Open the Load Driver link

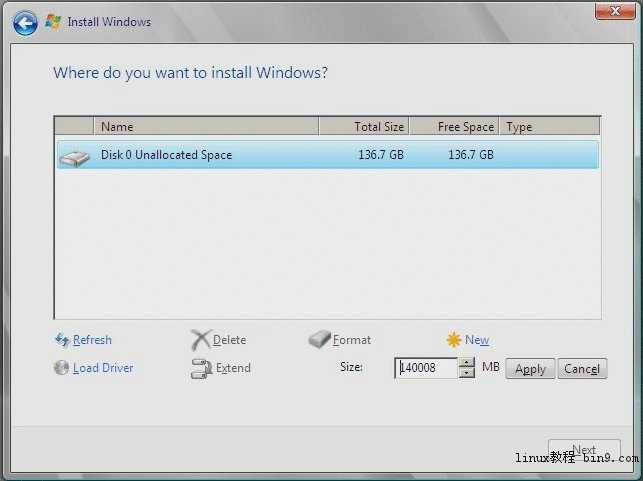[103, 368]
